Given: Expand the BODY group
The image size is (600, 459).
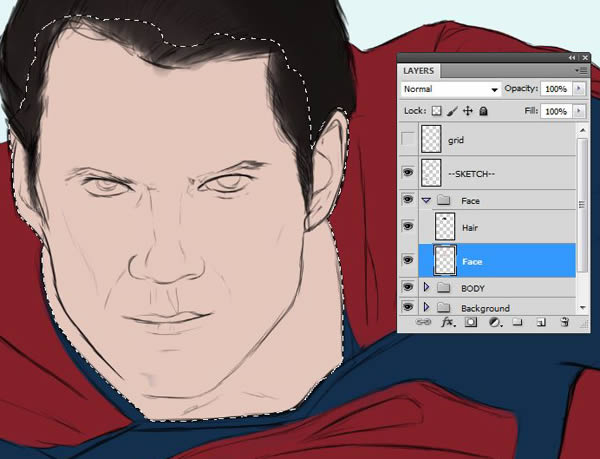Looking at the screenshot, I should pyautogui.click(x=427, y=287).
